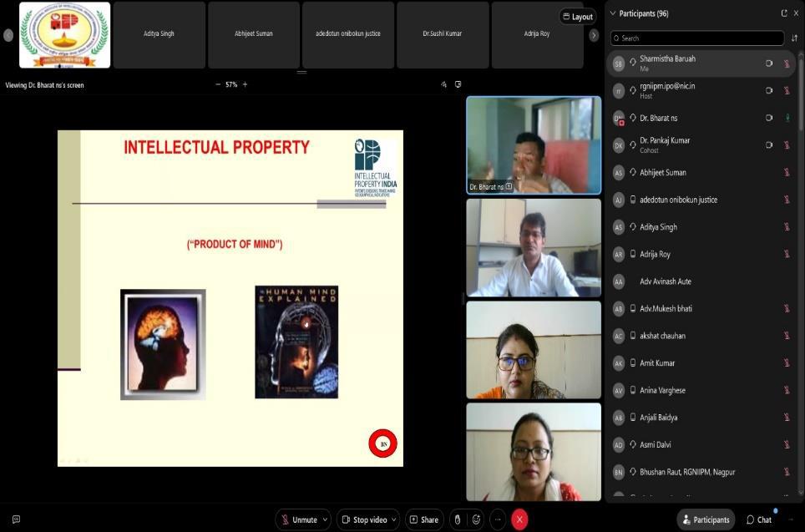This screenshot has width=805, height=532.
Task: Zoom in the shared screen with plus
Action: tap(245, 84)
